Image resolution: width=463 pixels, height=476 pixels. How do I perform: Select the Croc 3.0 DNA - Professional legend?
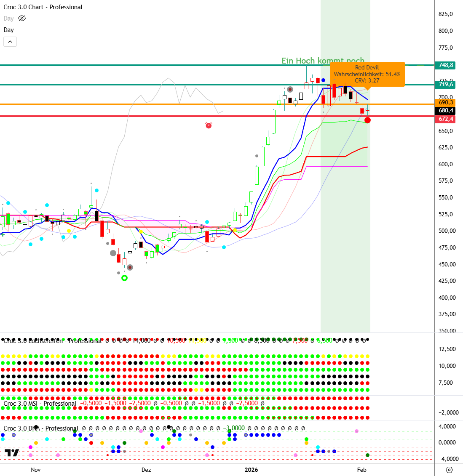click(x=41, y=428)
